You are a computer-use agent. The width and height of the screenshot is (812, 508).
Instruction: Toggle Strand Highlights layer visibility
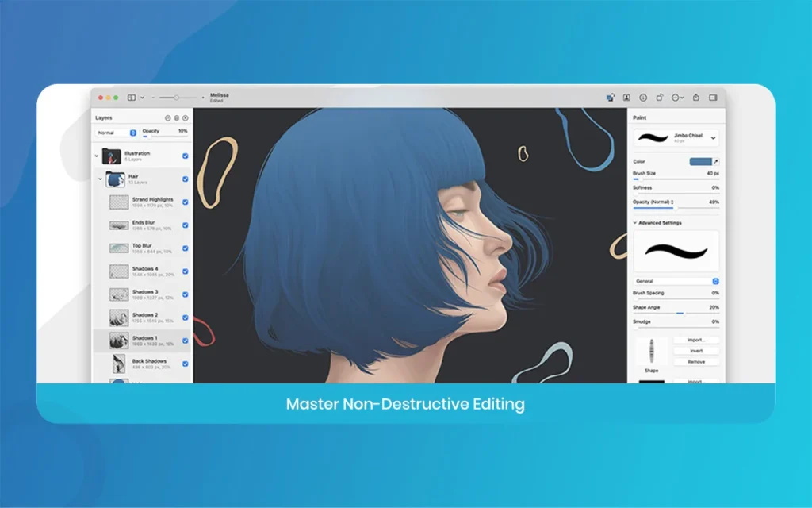click(x=186, y=202)
